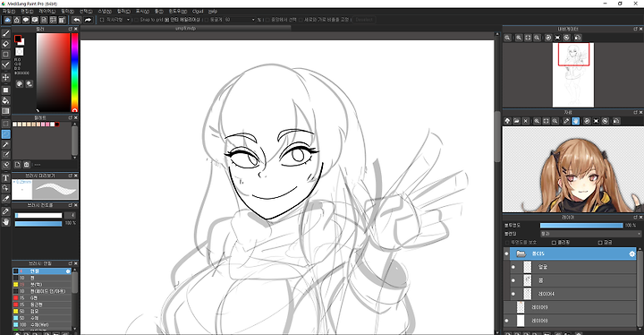
Task: Open the Help menu
Action: [x=212, y=12]
